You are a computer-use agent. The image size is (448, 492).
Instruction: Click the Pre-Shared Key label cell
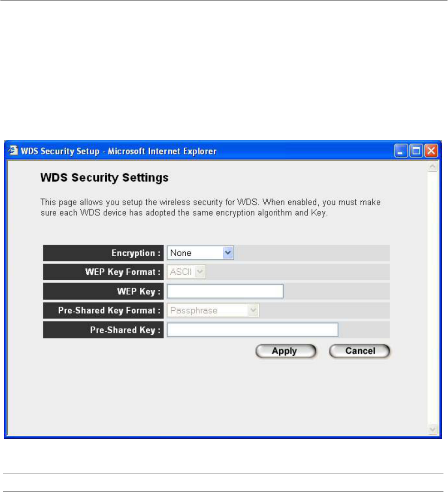pos(103,330)
